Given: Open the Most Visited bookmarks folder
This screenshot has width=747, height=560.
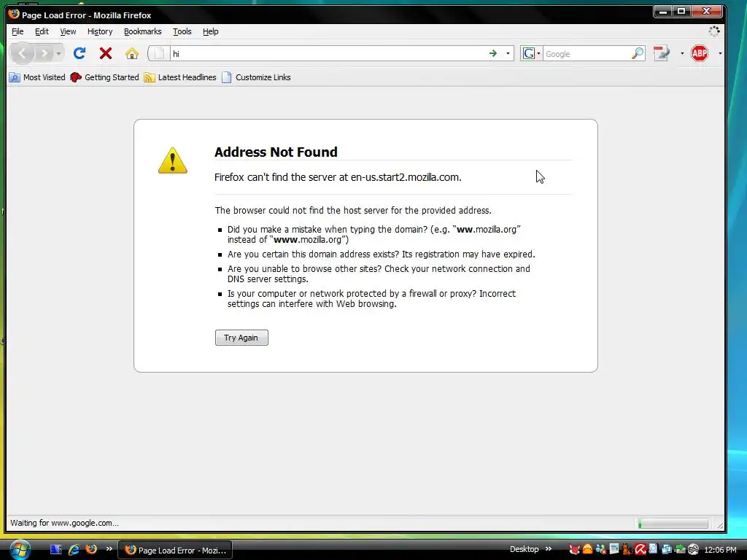Looking at the screenshot, I should [x=37, y=77].
